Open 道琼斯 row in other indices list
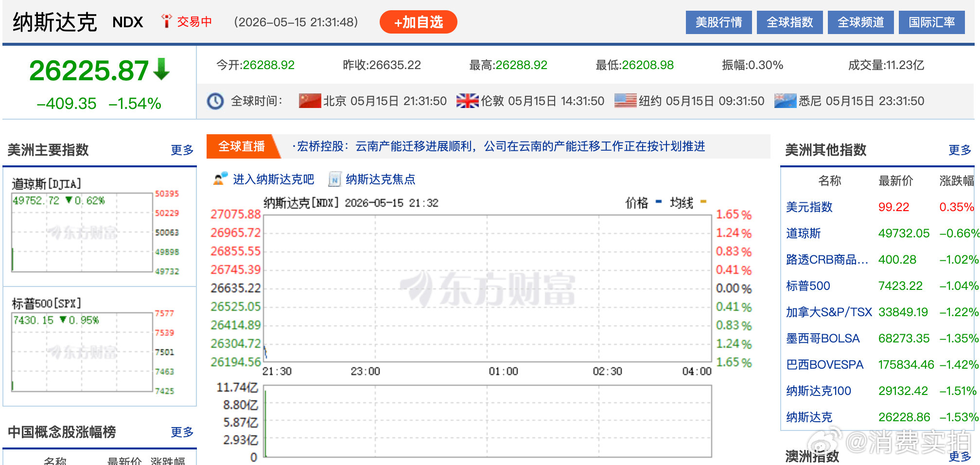The image size is (980, 465). (x=804, y=233)
